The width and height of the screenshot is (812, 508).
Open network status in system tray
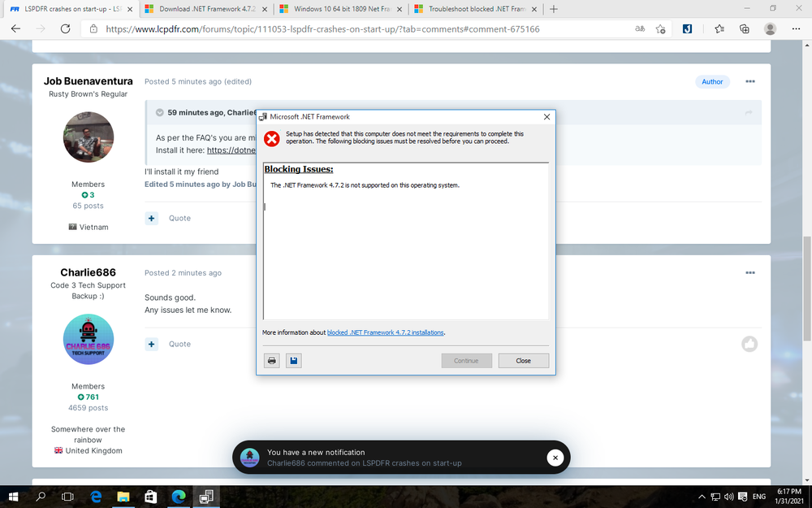point(715,497)
